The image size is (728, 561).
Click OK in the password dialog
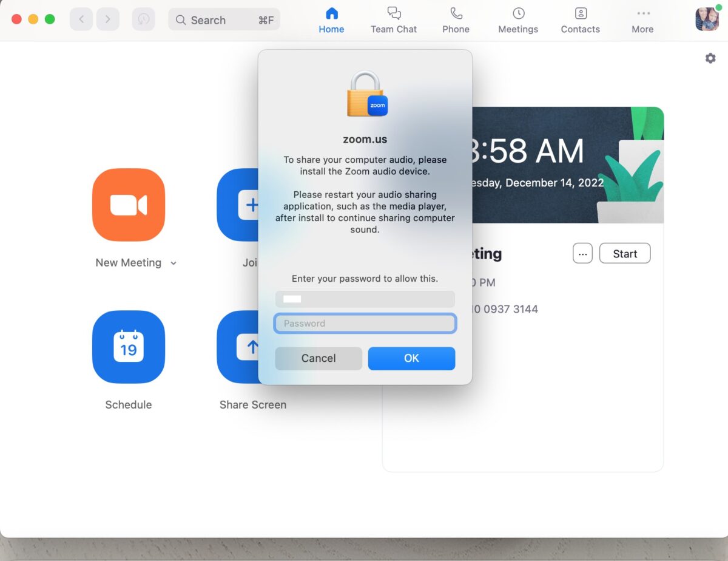tap(411, 358)
